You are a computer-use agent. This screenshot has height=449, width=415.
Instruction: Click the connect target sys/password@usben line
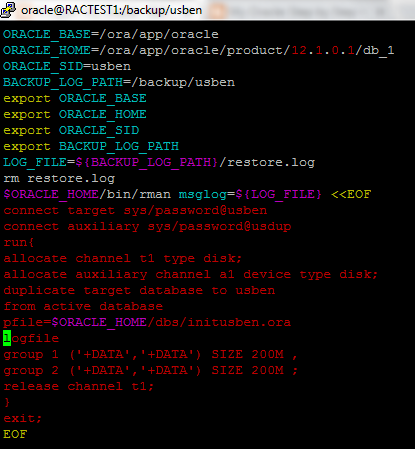click(135, 210)
